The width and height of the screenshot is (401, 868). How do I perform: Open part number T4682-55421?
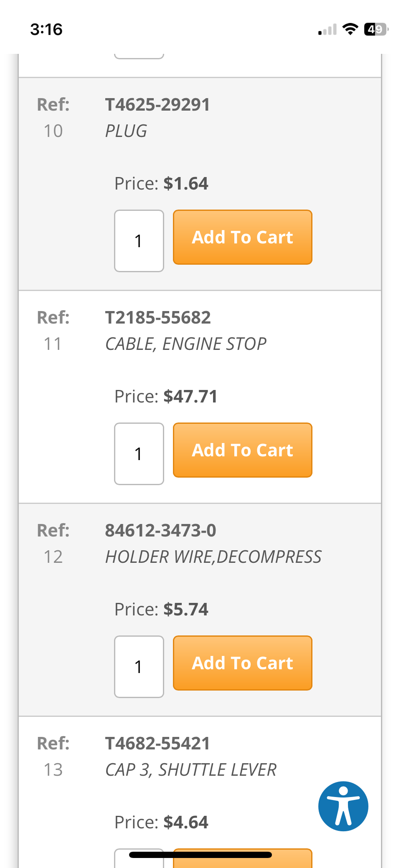157,744
